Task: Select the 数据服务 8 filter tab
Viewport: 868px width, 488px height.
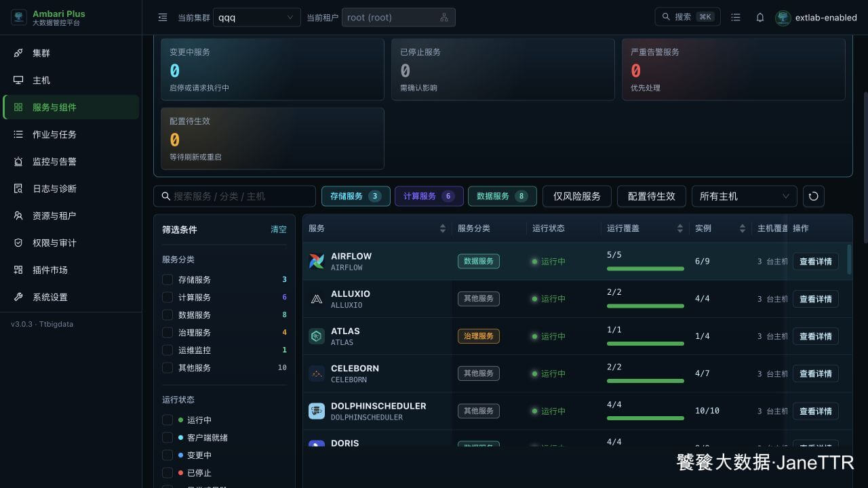Action: (x=502, y=196)
